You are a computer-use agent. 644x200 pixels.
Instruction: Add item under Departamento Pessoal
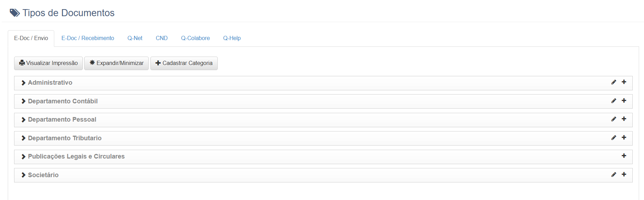pyautogui.click(x=624, y=119)
